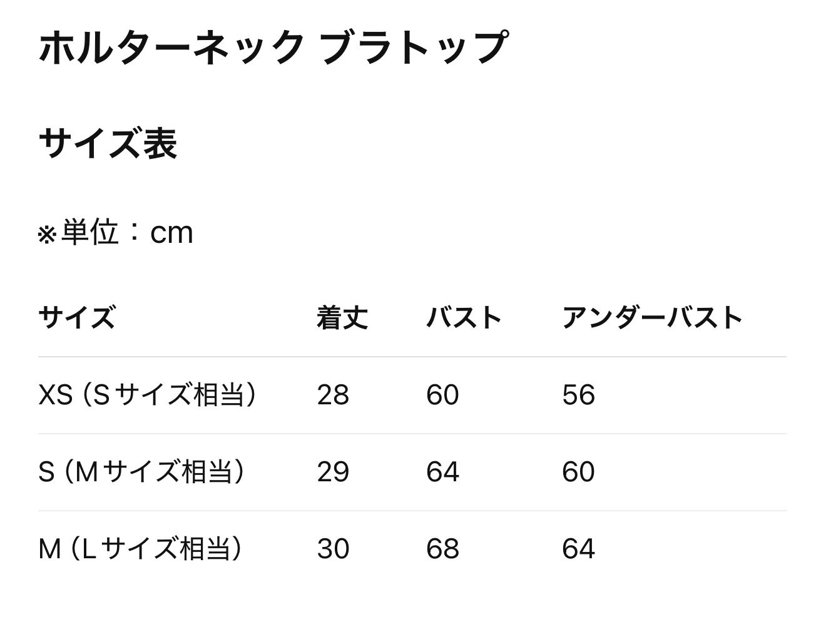
Task: Select the アンダーバスト column header
Action: click(651, 317)
